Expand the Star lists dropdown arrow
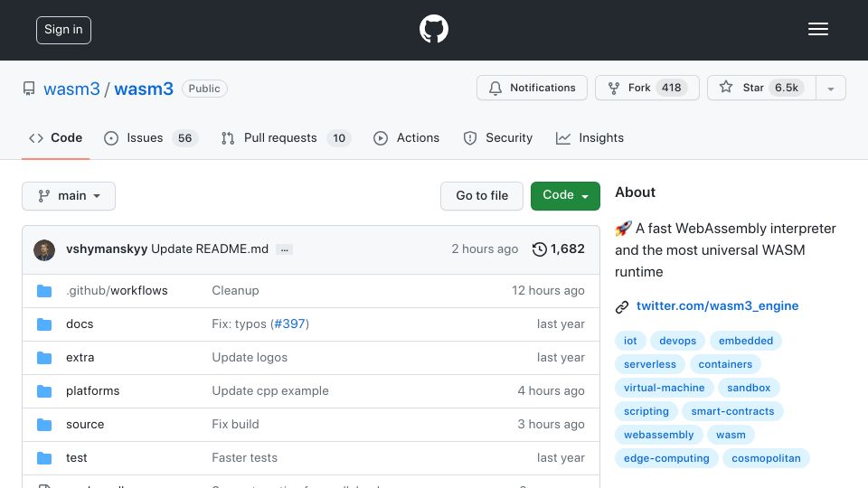The height and width of the screenshot is (488, 868). [830, 88]
